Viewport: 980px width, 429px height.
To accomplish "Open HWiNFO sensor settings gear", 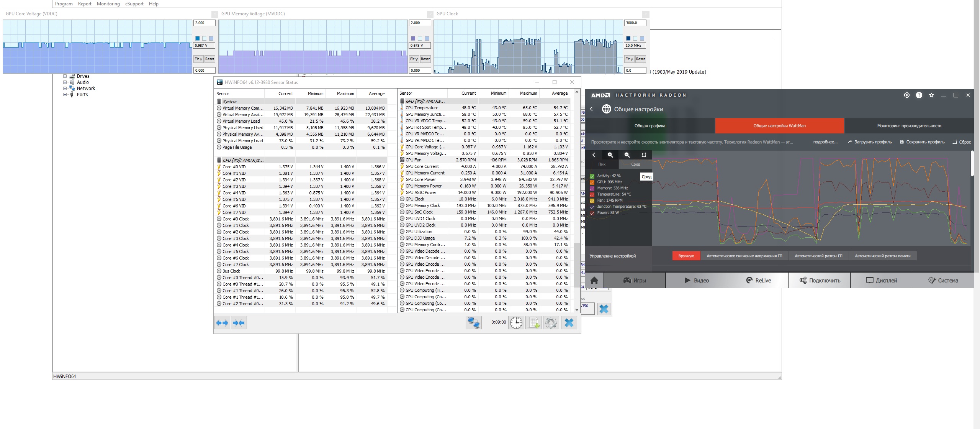I will pyautogui.click(x=551, y=323).
